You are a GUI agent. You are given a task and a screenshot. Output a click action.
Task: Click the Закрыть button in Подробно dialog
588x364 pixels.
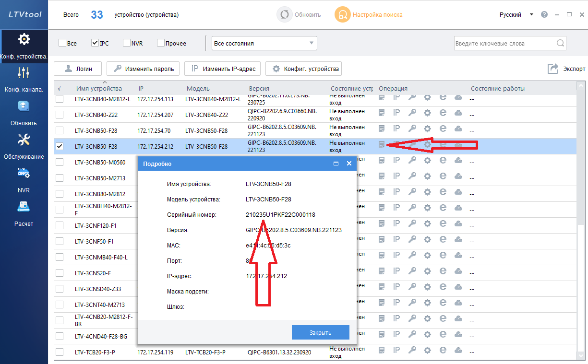(x=320, y=332)
